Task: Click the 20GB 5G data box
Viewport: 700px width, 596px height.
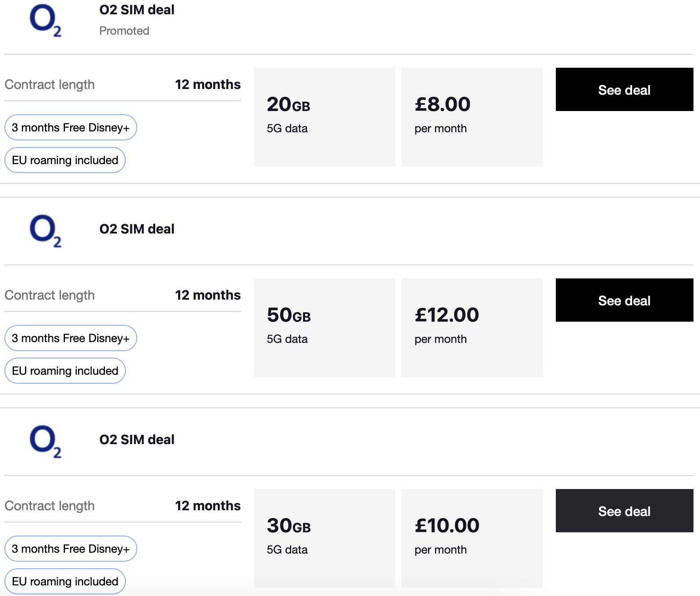Action: pyautogui.click(x=324, y=117)
